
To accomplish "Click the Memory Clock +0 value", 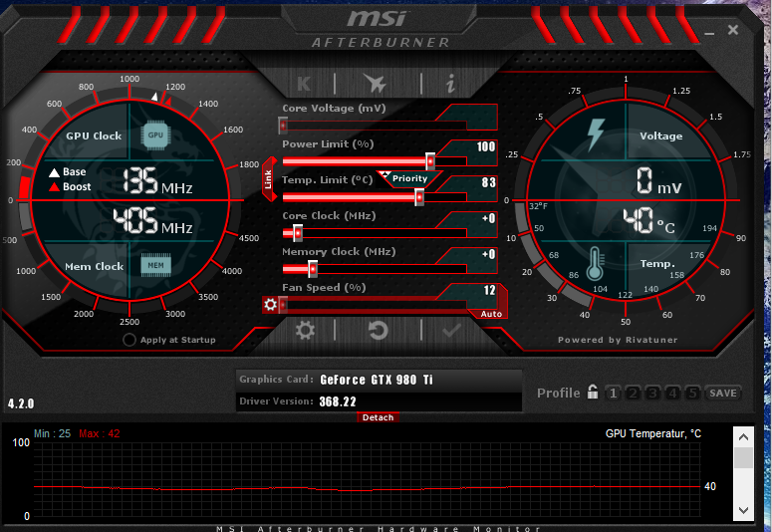I will click(x=488, y=254).
